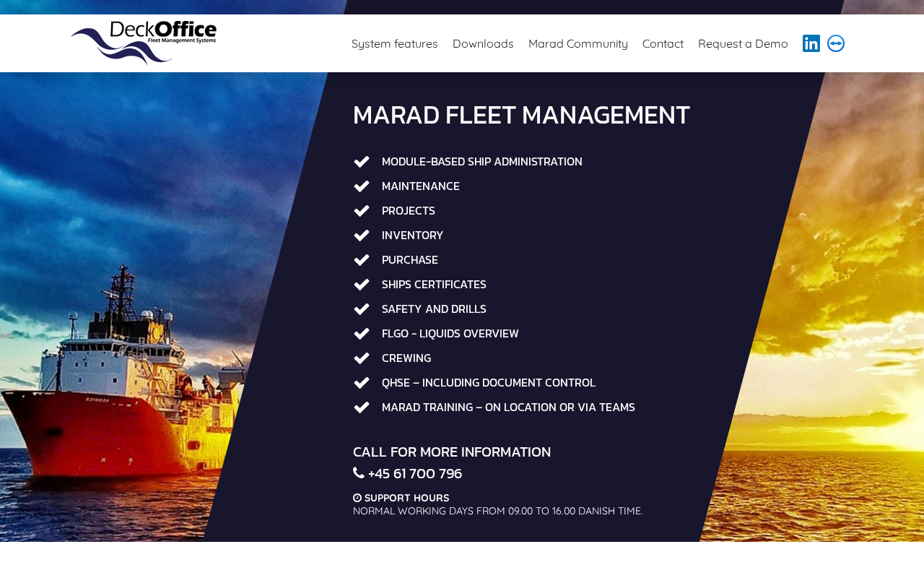Image resolution: width=924 pixels, height=578 pixels.
Task: Click the FLGO – Liquids Overview text
Action: (x=450, y=334)
